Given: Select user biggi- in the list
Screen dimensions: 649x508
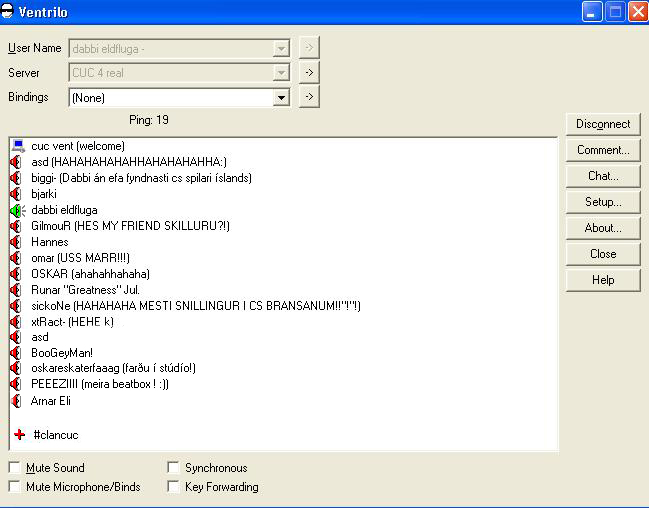Looking at the screenshot, I should click(x=141, y=178).
